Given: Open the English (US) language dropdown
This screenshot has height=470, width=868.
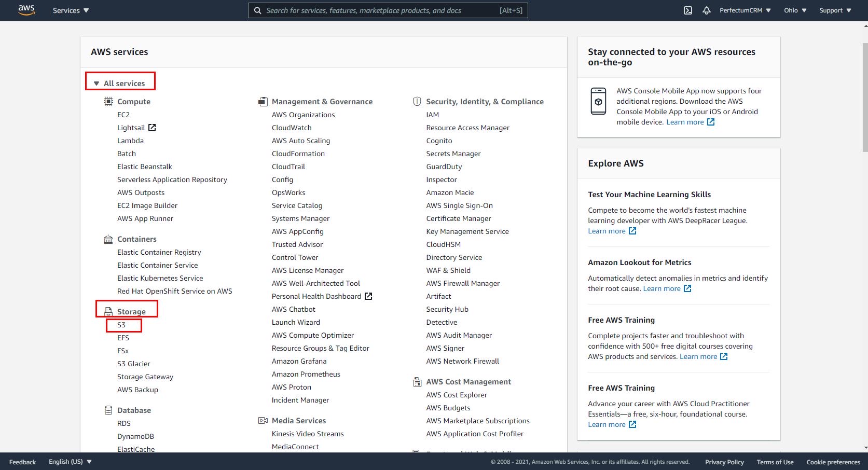Looking at the screenshot, I should (x=70, y=462).
